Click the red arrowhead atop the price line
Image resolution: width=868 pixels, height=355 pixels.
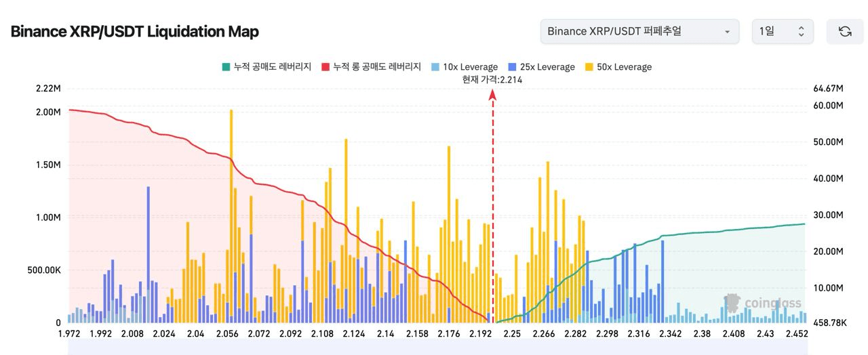[x=493, y=95]
